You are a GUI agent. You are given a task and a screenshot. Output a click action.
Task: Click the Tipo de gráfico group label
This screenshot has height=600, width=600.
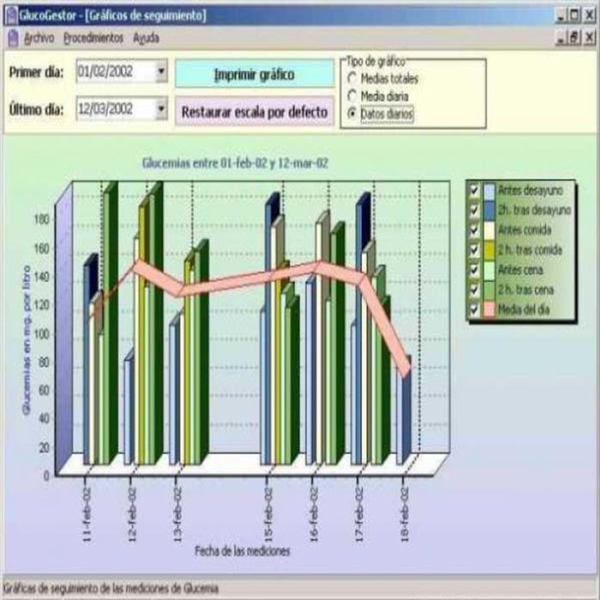pyautogui.click(x=376, y=61)
